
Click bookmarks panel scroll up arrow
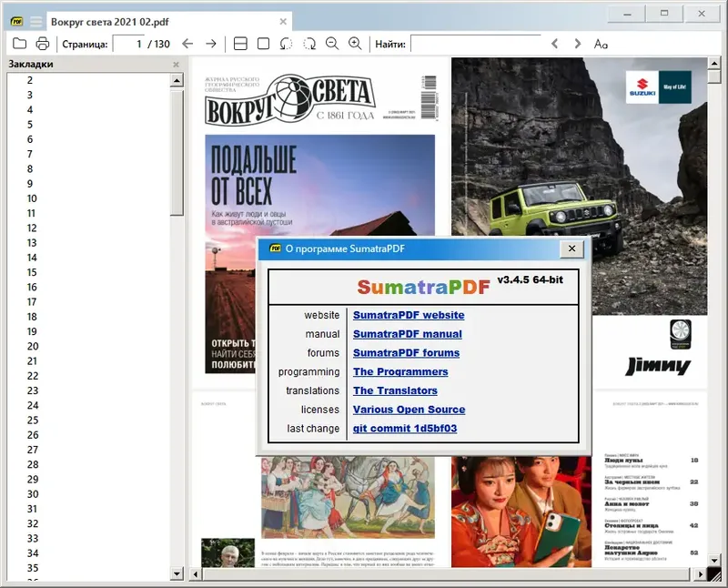(x=177, y=80)
